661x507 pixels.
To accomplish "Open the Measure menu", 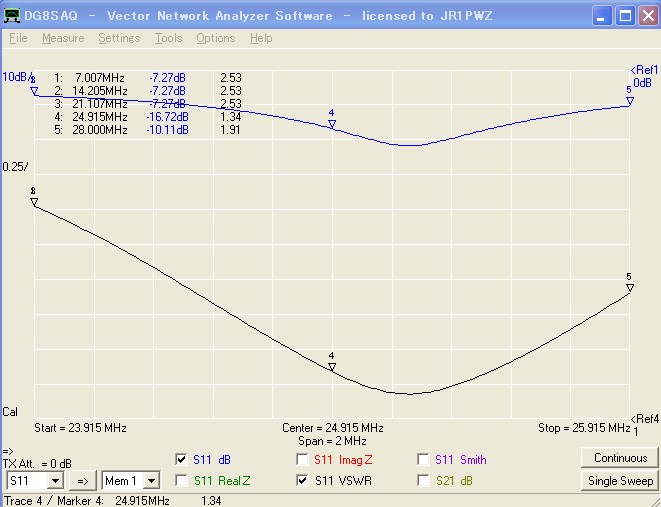I will 63,38.
